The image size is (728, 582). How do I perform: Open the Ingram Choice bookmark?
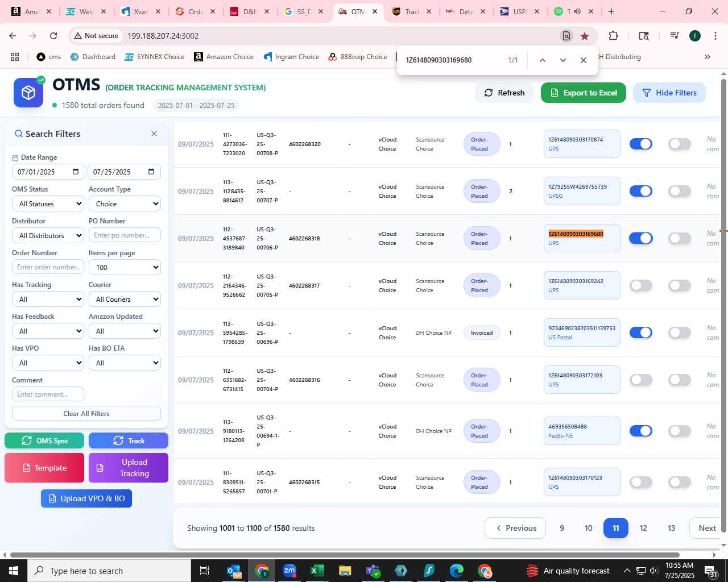pos(291,57)
